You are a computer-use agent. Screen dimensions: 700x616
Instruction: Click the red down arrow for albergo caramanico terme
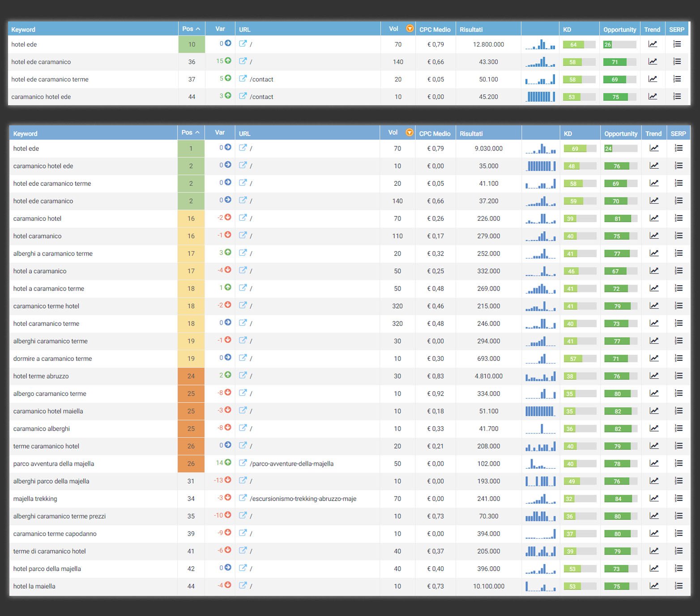coord(228,393)
